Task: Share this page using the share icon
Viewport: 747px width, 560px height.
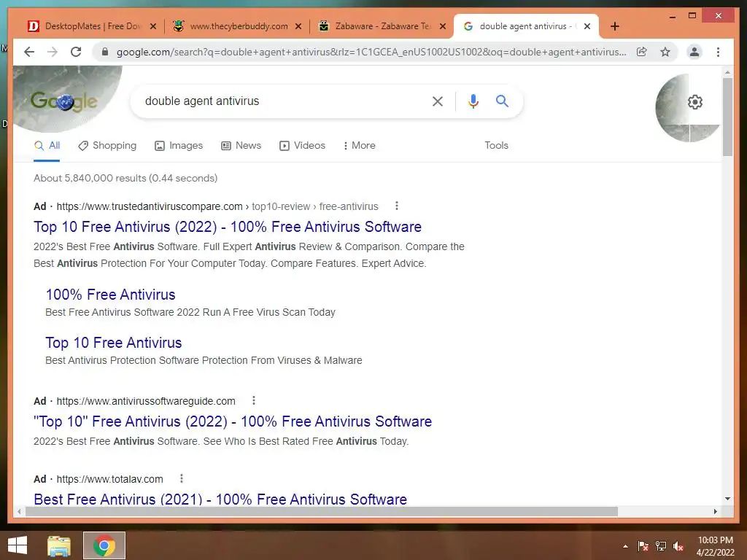Action: (642, 52)
